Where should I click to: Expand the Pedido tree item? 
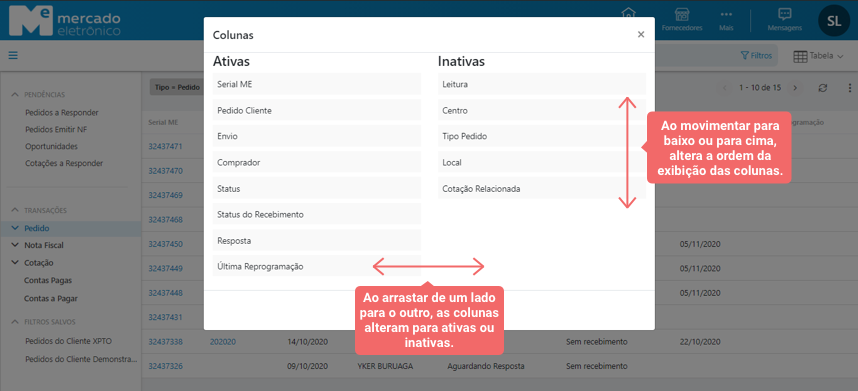[14, 228]
